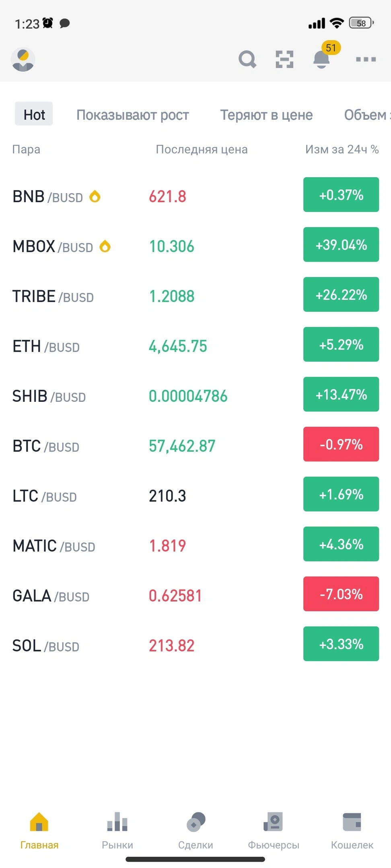This screenshot has width=391, height=868.
Task: Sort by Изм за 24ч % column
Action: tap(342, 149)
